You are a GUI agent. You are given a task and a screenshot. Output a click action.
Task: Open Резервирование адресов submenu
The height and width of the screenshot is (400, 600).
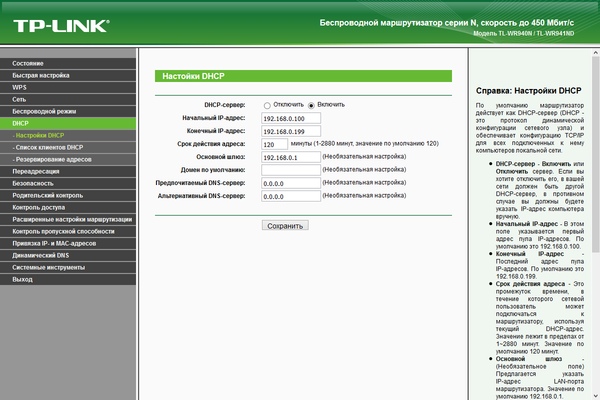68,159
